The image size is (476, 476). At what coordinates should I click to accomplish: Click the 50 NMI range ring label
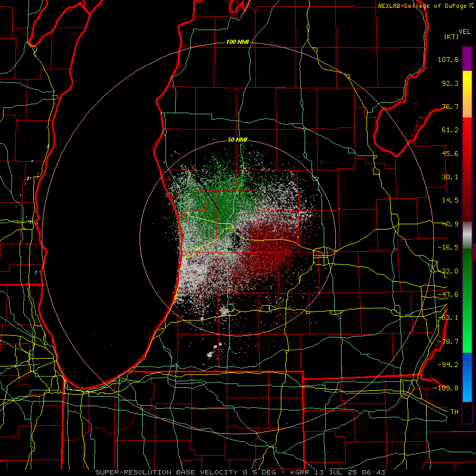tap(237, 140)
